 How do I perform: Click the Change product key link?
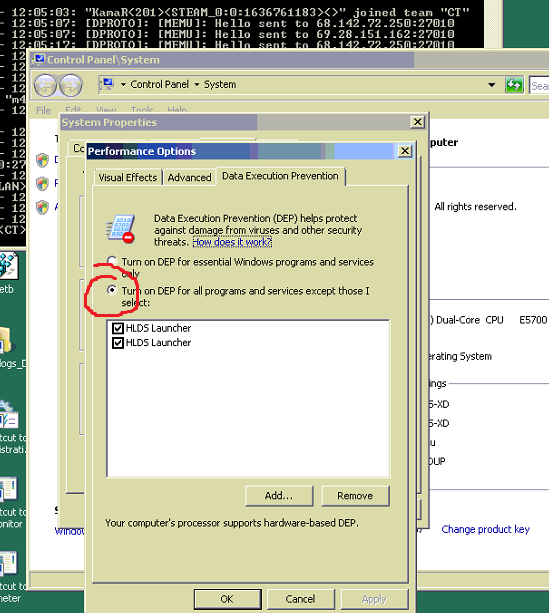[x=485, y=529]
